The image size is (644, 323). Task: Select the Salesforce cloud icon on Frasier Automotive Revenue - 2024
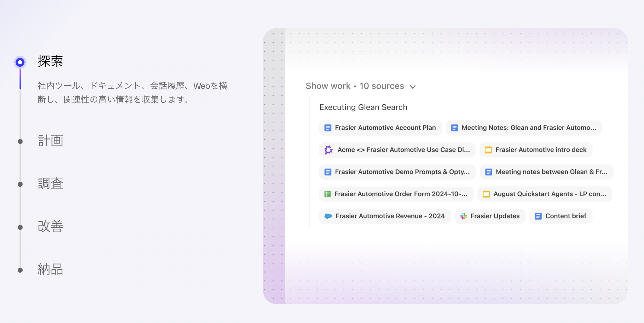[328, 216]
